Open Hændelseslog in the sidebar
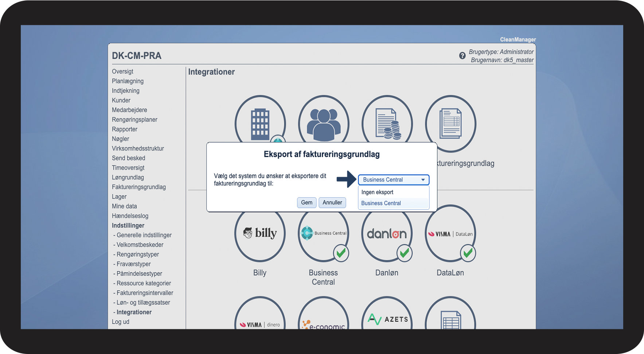Image resolution: width=644 pixels, height=354 pixels. tap(130, 216)
